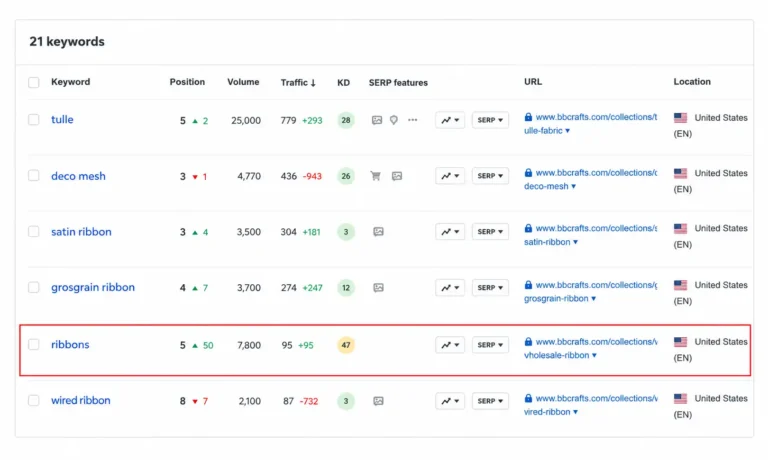Open SERP dropdown for satin ribbon
768x460 pixels.
click(x=490, y=232)
